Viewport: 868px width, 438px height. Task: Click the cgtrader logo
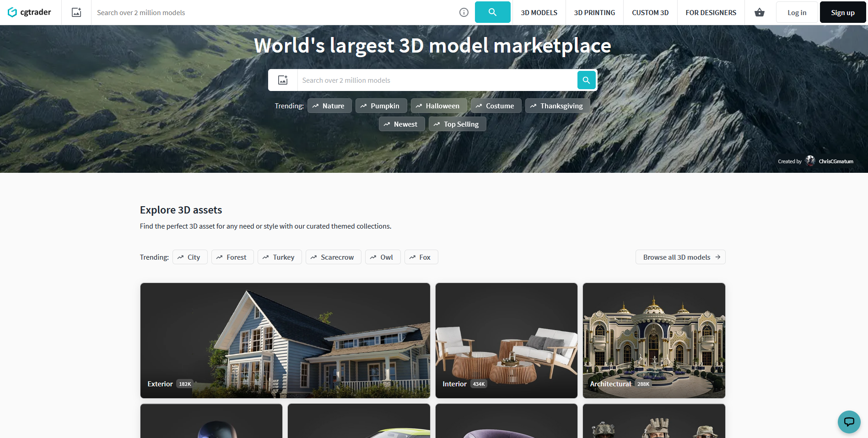[30, 12]
